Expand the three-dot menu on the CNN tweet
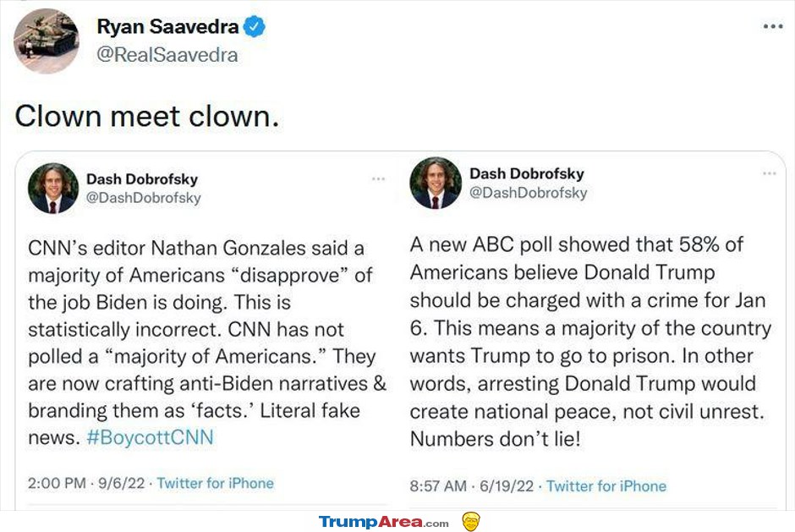 point(378,179)
